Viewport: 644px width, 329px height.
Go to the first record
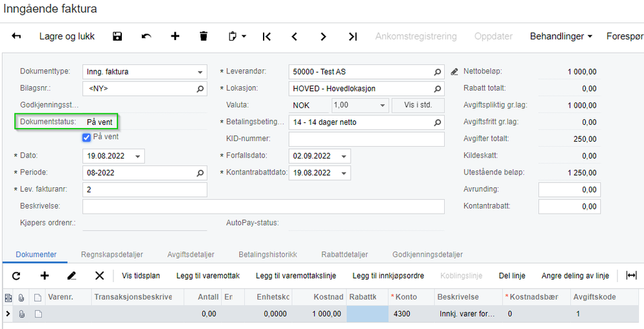coord(266,37)
